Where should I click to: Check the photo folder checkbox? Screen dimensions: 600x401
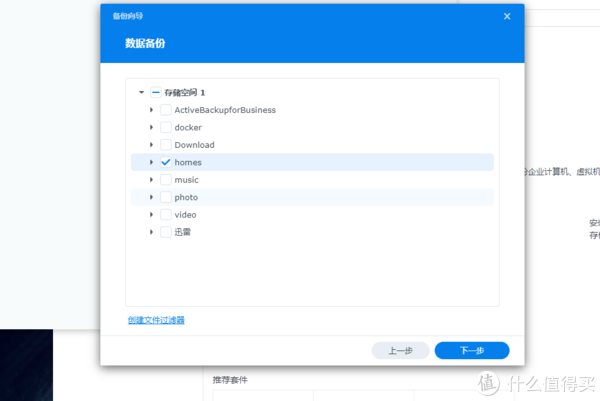click(166, 197)
